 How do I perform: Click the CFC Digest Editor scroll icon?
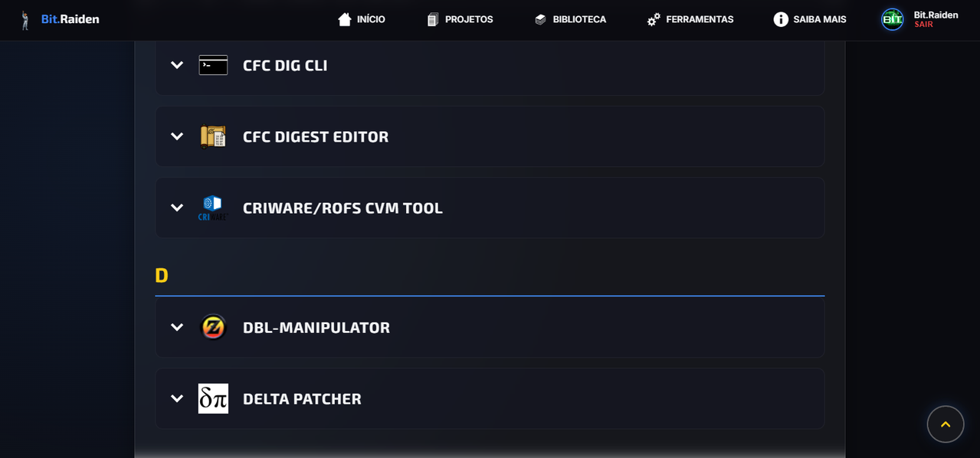pos(213,136)
